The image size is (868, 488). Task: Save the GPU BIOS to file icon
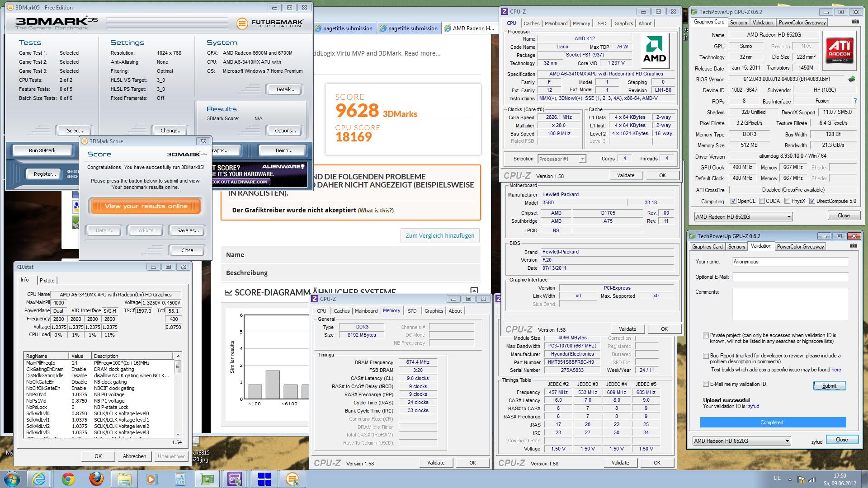point(852,79)
